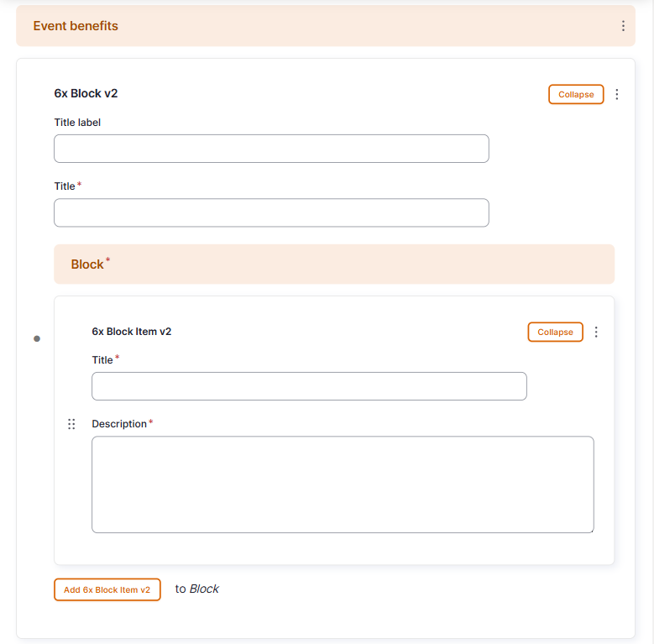Image resolution: width=654 pixels, height=644 pixels.
Task: Click the "Title label" field caption
Action: tap(77, 123)
